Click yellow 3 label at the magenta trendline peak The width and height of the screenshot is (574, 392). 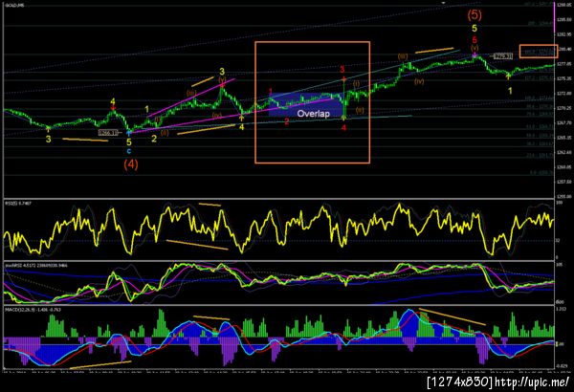pyautogui.click(x=222, y=72)
